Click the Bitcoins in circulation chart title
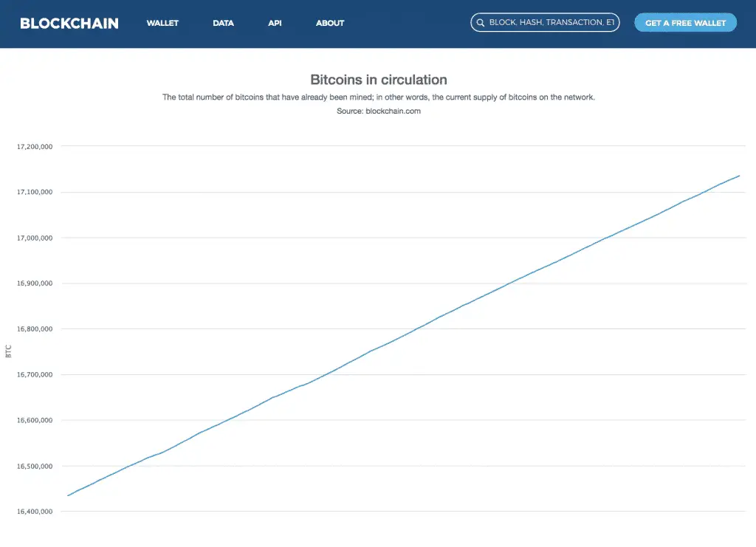The width and height of the screenshot is (756, 547). click(378, 80)
